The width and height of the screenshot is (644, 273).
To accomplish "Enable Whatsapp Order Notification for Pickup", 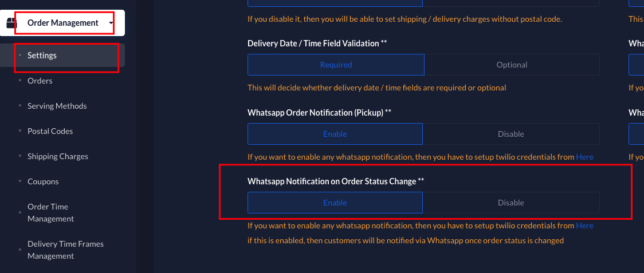I will point(335,134).
